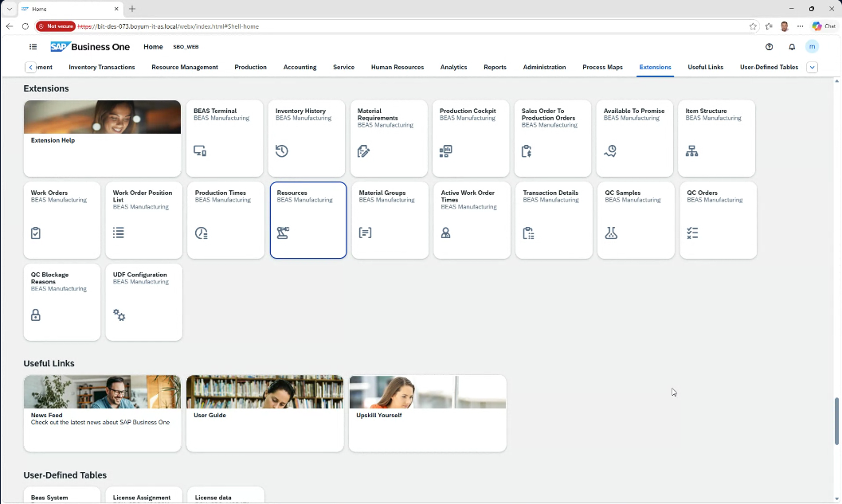The image size is (842, 504).
Task: Switch to the Accounting tab
Action: point(300,67)
